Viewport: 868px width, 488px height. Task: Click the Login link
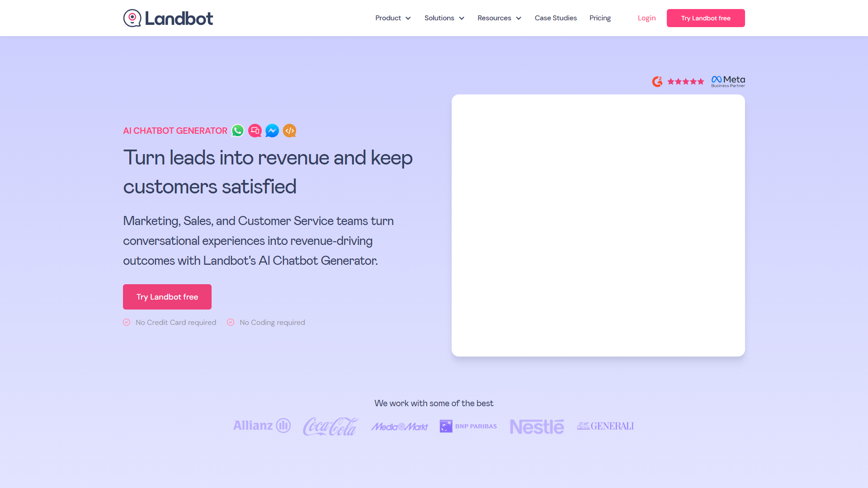click(x=646, y=18)
